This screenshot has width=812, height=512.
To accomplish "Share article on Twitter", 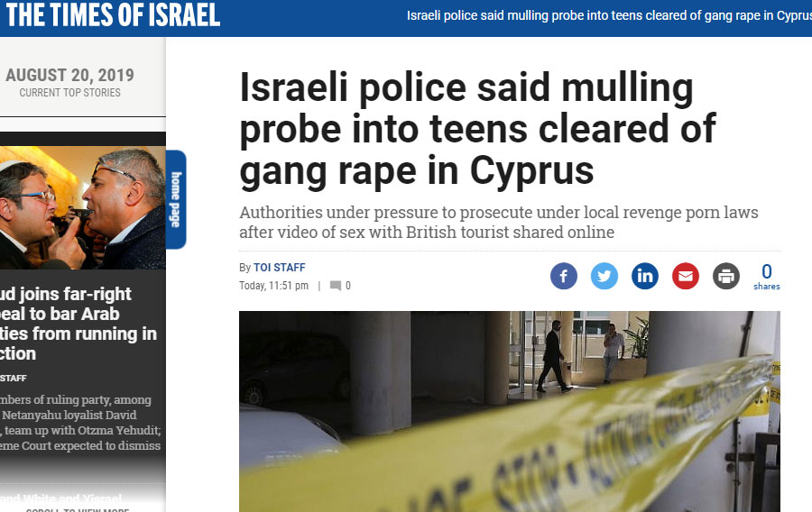I will 604,276.
